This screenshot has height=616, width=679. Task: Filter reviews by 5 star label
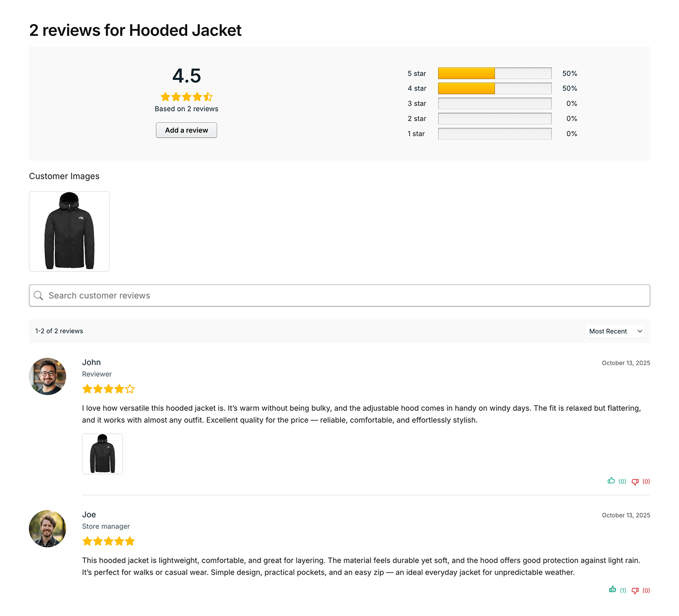(x=417, y=74)
